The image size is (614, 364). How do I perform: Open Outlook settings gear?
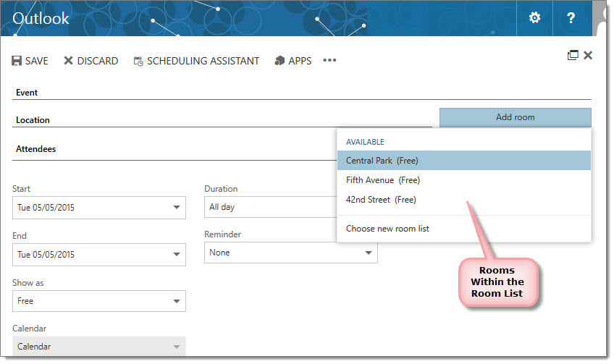coord(534,17)
